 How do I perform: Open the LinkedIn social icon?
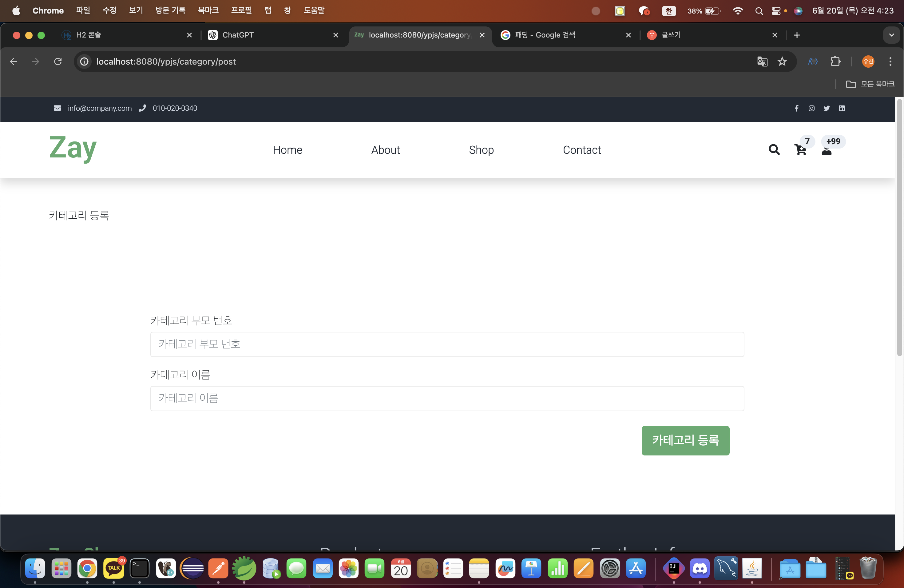pos(842,108)
